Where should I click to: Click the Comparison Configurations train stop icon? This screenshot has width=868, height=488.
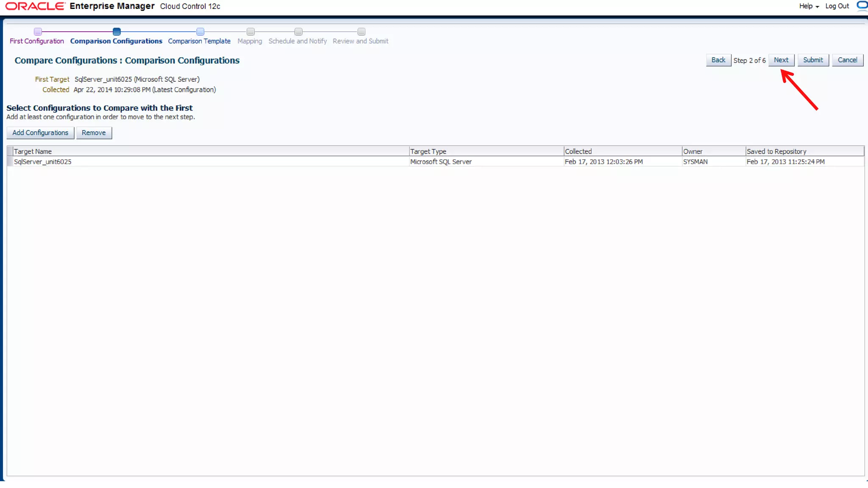coord(117,31)
